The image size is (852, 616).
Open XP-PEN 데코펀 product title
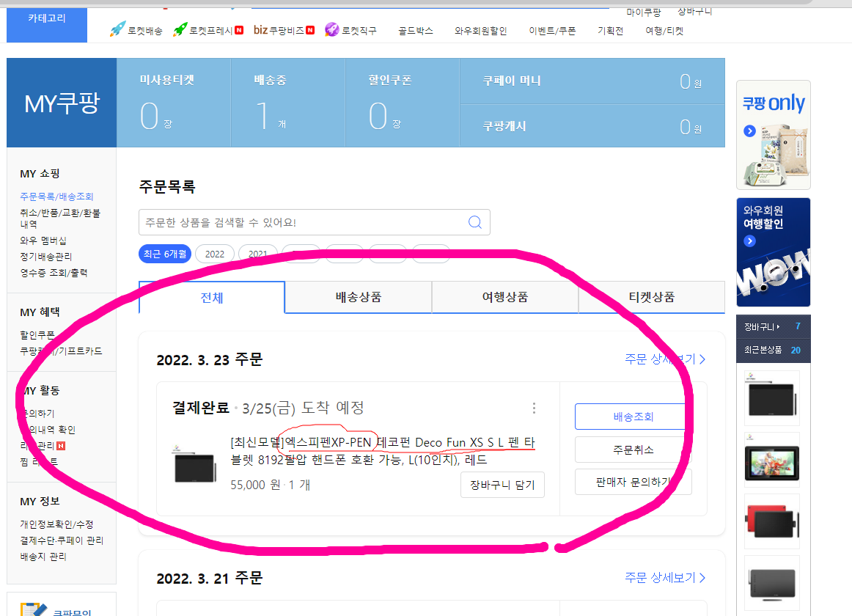click(x=383, y=451)
